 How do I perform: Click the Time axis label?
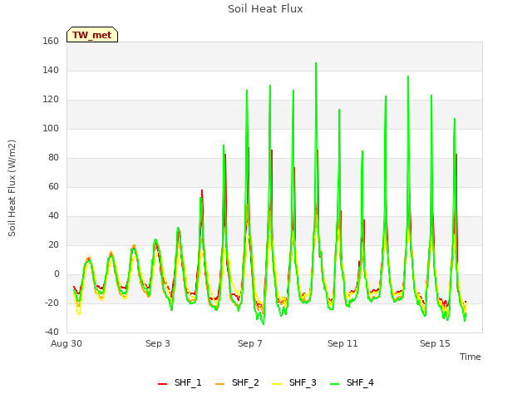(470, 357)
